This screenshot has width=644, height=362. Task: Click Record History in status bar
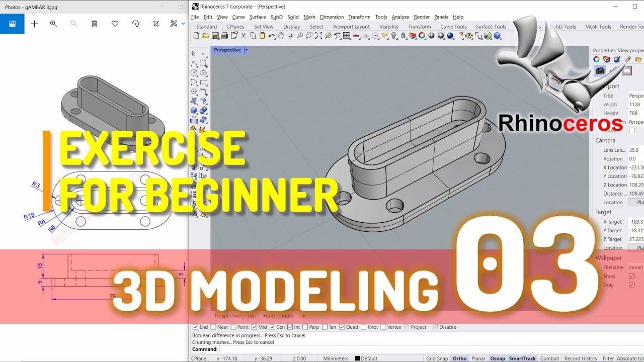[x=581, y=358]
